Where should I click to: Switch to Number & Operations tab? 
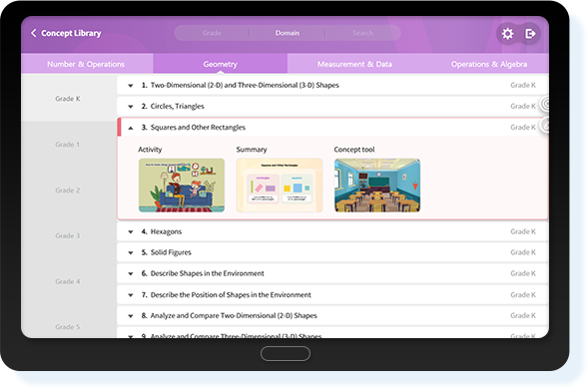coord(86,64)
